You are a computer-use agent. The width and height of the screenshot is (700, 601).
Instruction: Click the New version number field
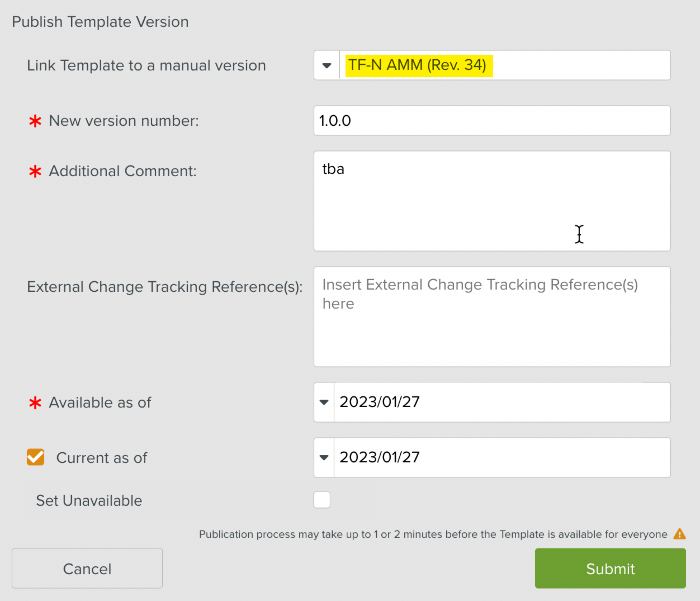pos(492,121)
